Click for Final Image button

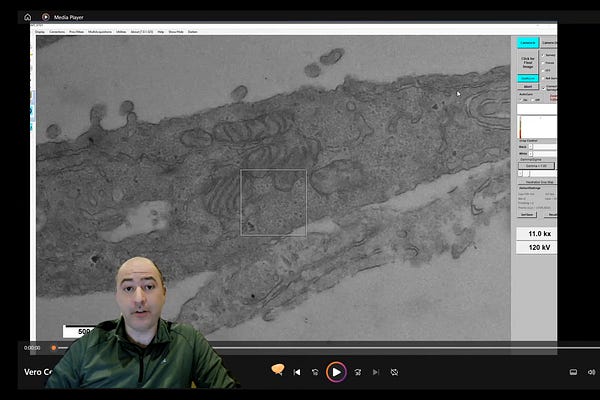[528, 62]
